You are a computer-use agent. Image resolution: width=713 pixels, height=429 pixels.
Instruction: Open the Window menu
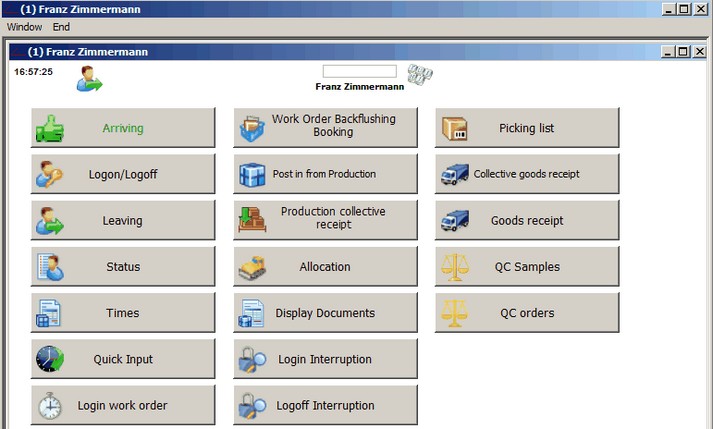click(24, 27)
